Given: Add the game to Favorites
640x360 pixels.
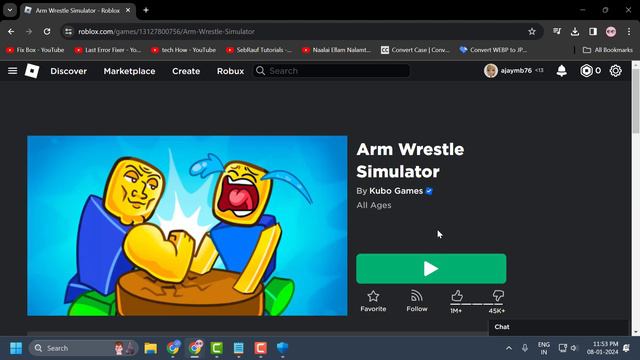Looking at the screenshot, I should [373, 301].
